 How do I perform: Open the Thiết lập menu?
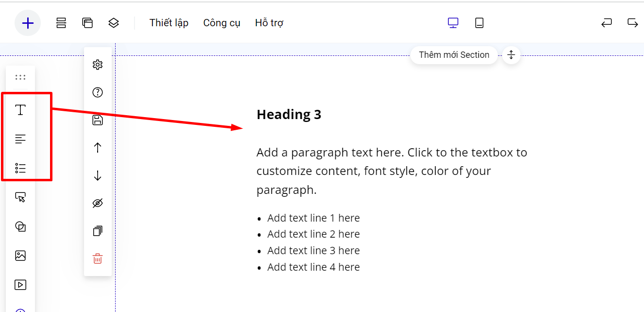click(x=169, y=23)
